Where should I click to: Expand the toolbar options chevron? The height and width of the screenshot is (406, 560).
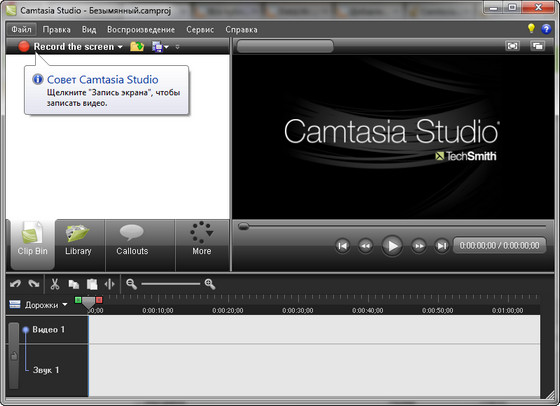coord(178,47)
